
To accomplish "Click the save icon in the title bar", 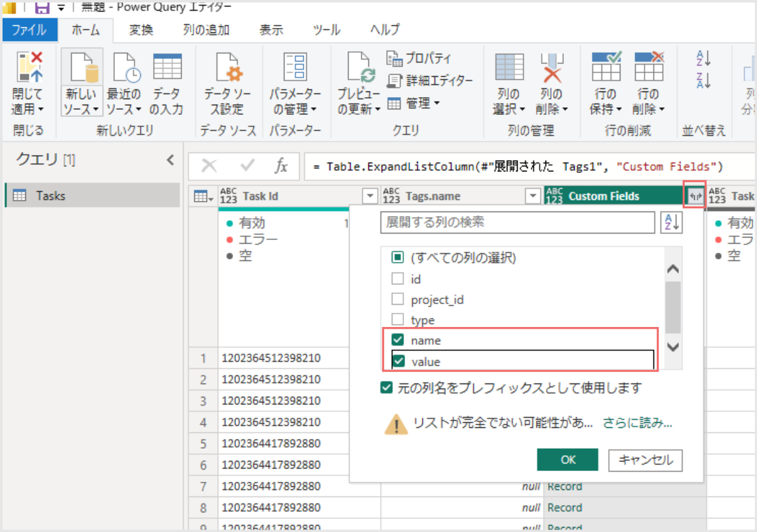I will pos(43,7).
